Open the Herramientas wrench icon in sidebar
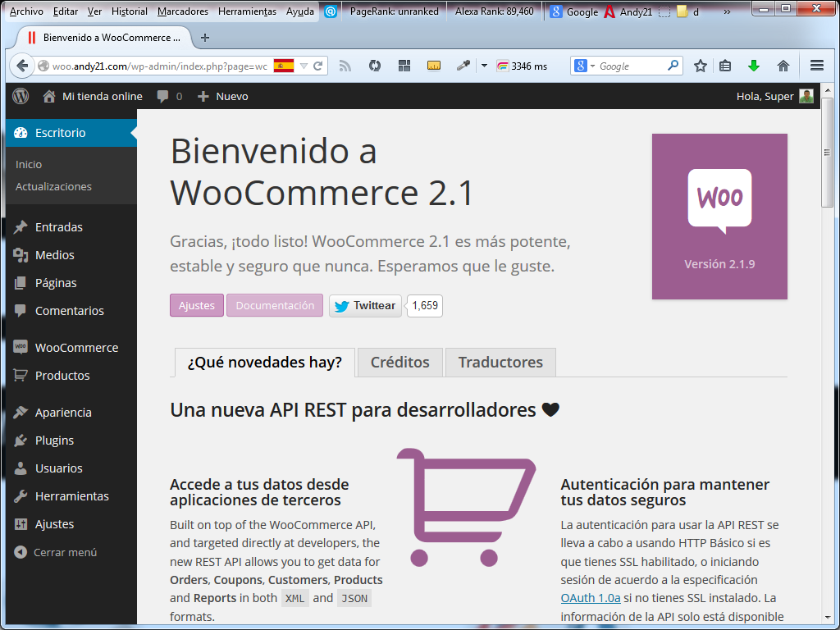The height and width of the screenshot is (630, 840). [x=21, y=496]
